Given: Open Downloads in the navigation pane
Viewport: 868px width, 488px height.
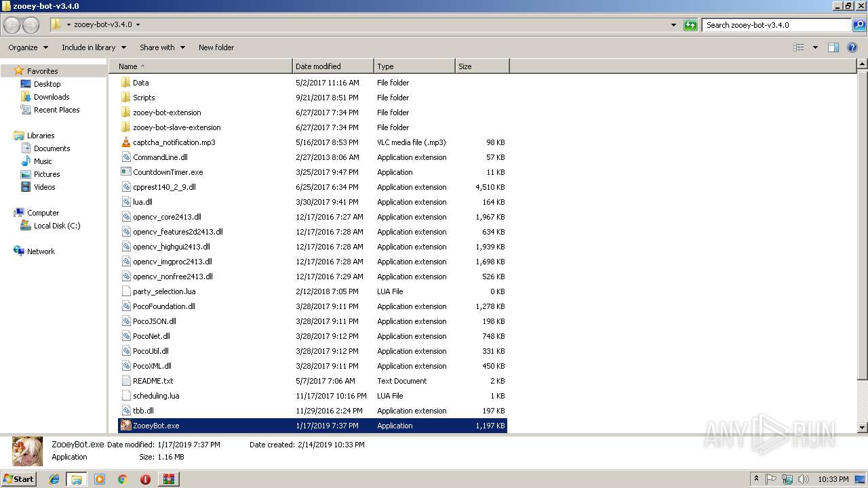Looking at the screenshot, I should coord(52,97).
